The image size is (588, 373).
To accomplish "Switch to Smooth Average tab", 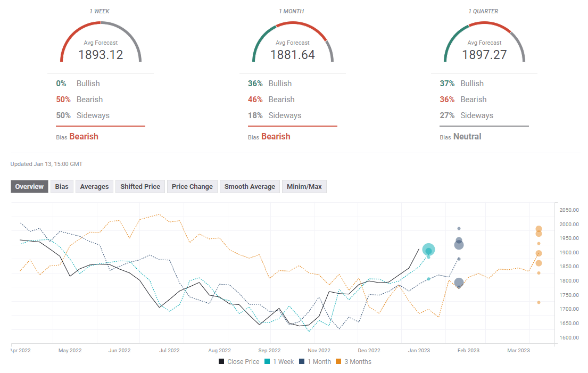I will pos(250,187).
